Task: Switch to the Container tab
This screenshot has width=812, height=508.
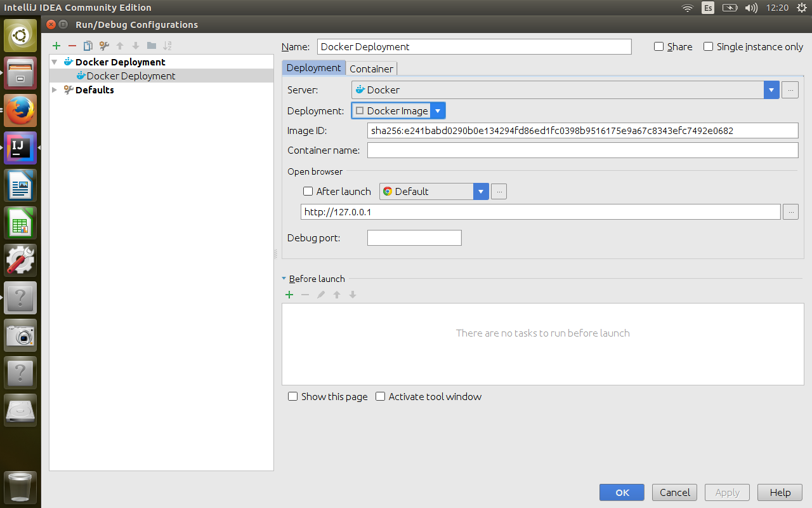Action: (371, 69)
